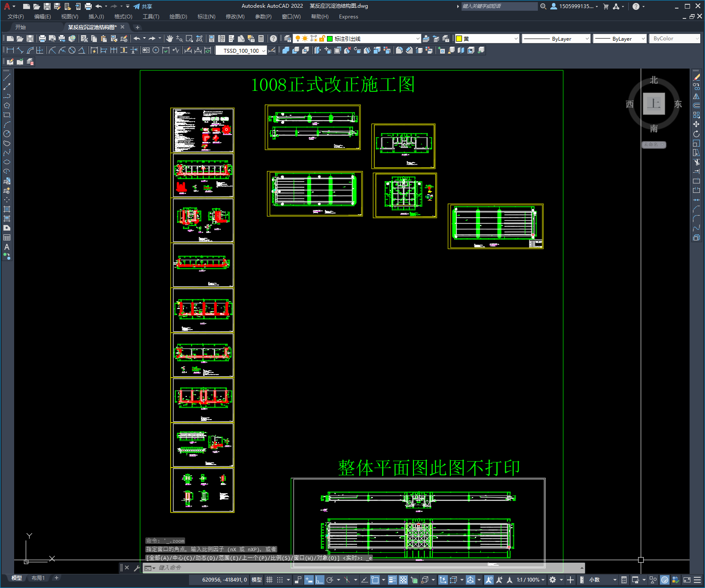705x588 pixels.
Task: Select the Mirror tool in modify toolbar
Action: [x=696, y=96]
